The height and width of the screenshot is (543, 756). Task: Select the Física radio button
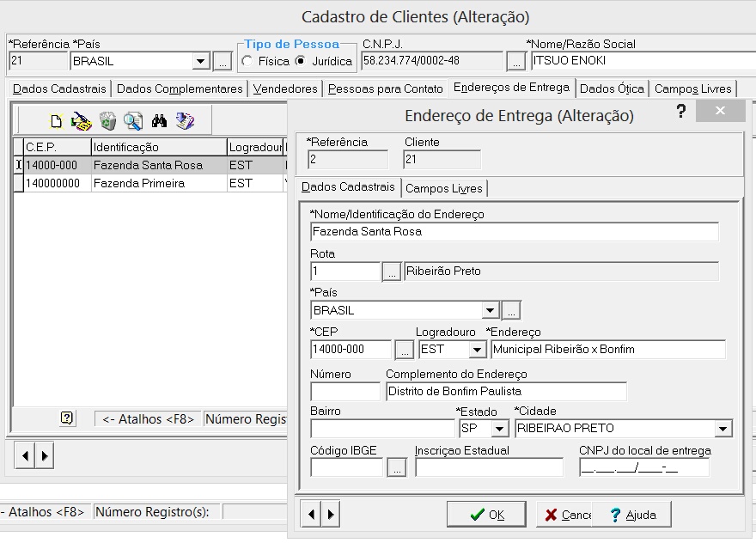(x=247, y=61)
